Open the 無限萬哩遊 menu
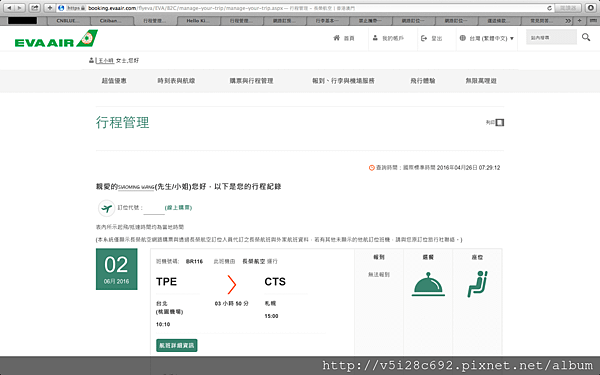 (x=481, y=81)
